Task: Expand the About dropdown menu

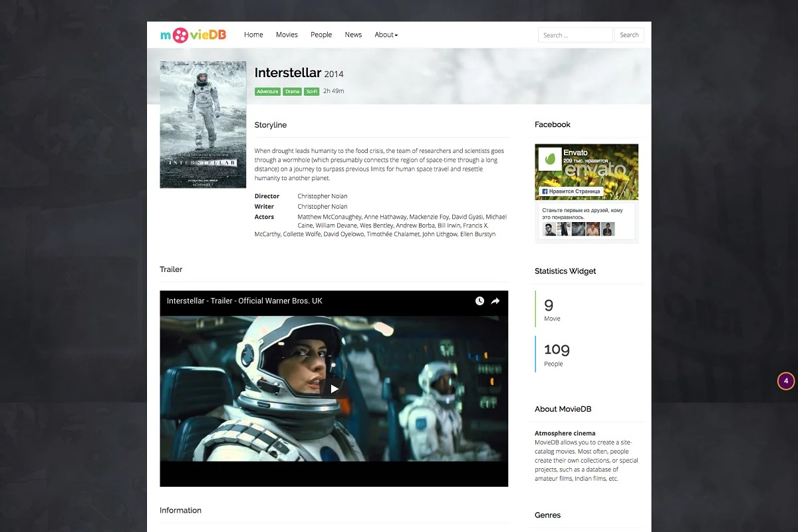Action: coord(386,35)
